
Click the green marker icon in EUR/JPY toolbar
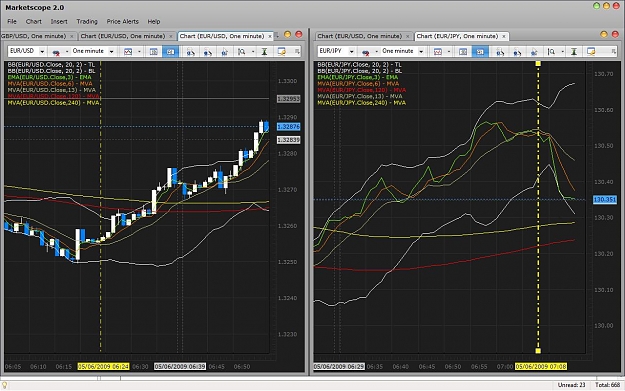[574, 52]
